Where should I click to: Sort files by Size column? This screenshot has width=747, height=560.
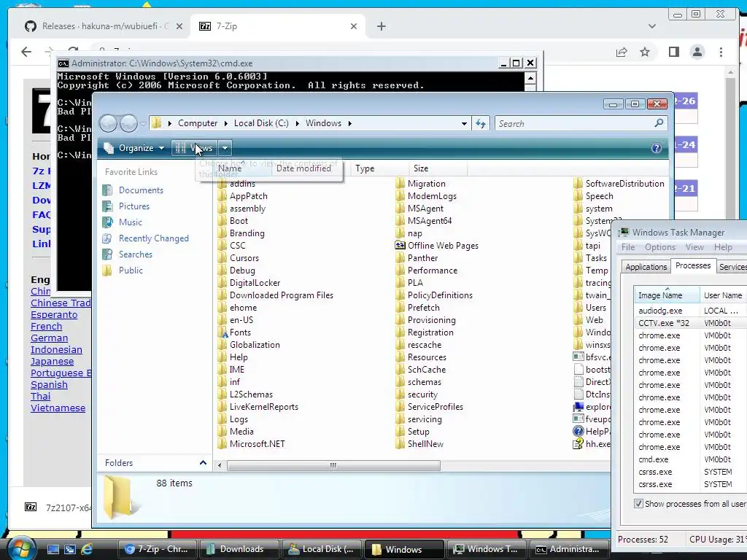click(x=438, y=168)
